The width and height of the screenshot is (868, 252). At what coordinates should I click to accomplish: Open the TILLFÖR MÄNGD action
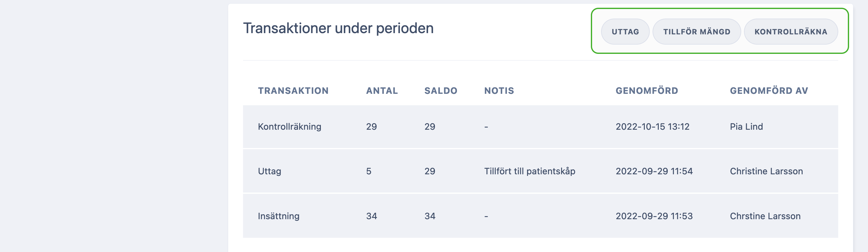[697, 32]
